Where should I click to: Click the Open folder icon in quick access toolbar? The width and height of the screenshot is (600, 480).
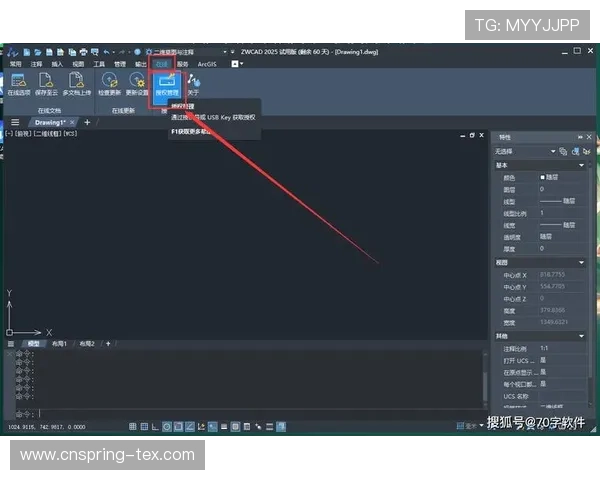click(x=38, y=52)
